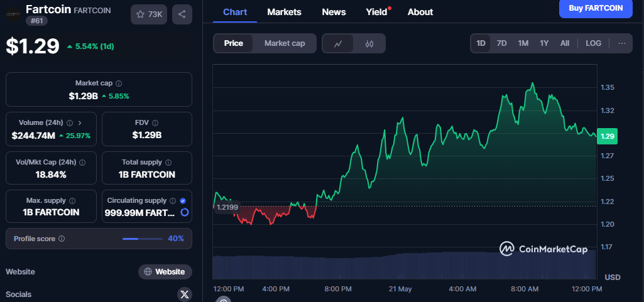Open info icon next to FDV
644x302 pixels.
click(x=155, y=122)
